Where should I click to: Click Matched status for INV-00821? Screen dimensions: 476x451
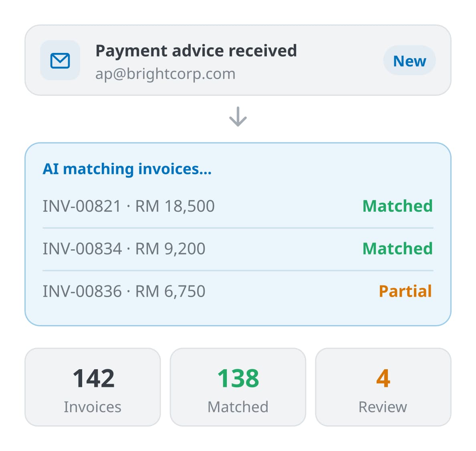[x=398, y=206]
